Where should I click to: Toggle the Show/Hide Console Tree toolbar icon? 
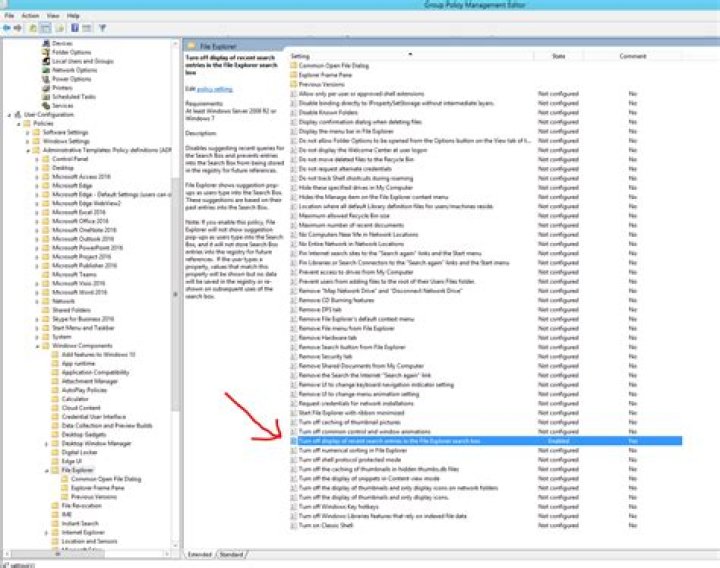[45, 28]
